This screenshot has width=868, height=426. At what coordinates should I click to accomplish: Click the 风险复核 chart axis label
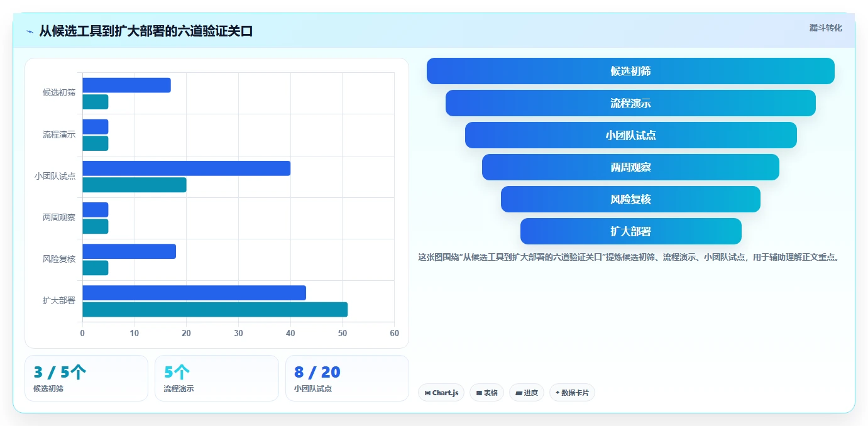pos(59,259)
